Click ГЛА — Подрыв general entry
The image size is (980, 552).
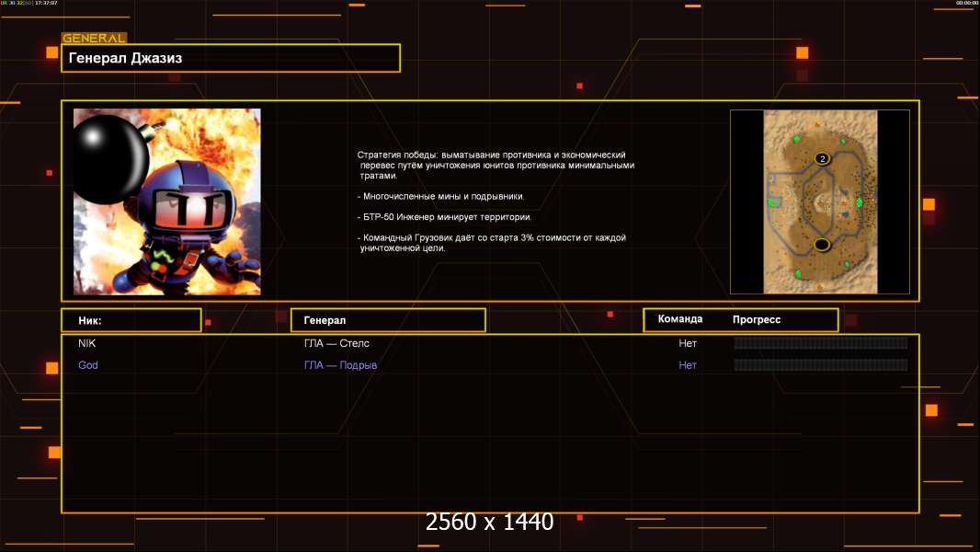340,365
